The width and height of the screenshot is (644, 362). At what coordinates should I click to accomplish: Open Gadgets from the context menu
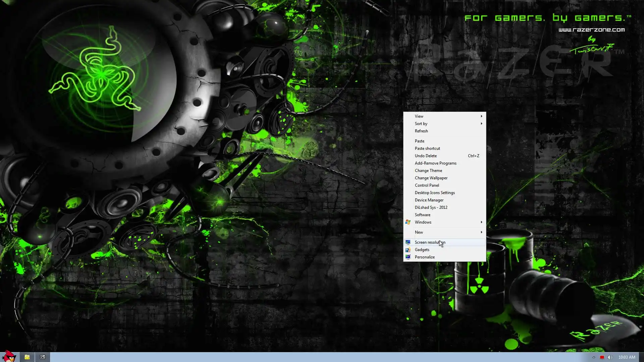point(422,250)
